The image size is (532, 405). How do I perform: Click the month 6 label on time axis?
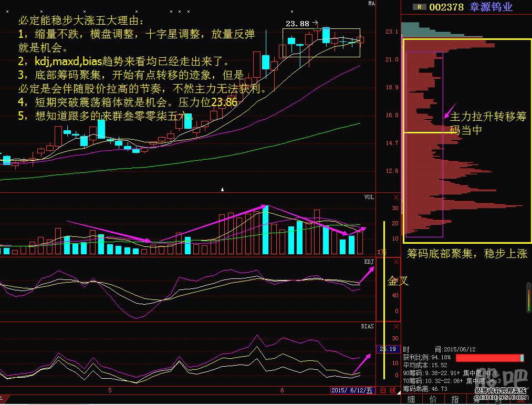[282, 391]
